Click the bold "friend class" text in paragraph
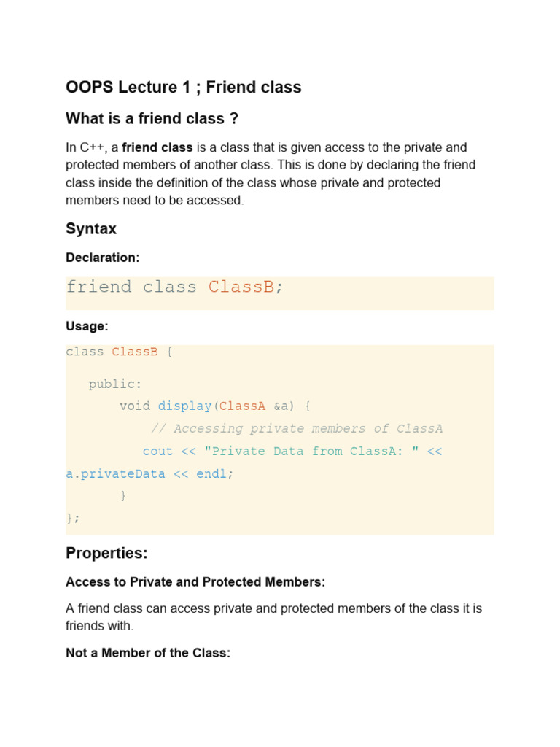 152,147
